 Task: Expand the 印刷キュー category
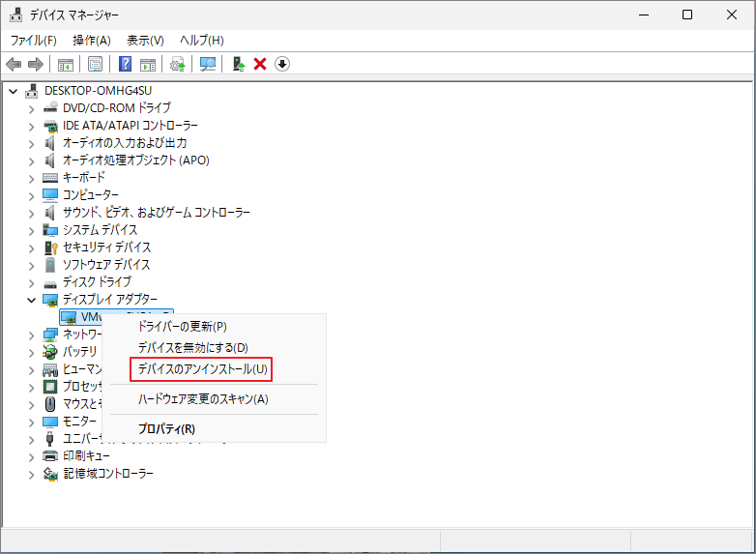click(x=31, y=456)
